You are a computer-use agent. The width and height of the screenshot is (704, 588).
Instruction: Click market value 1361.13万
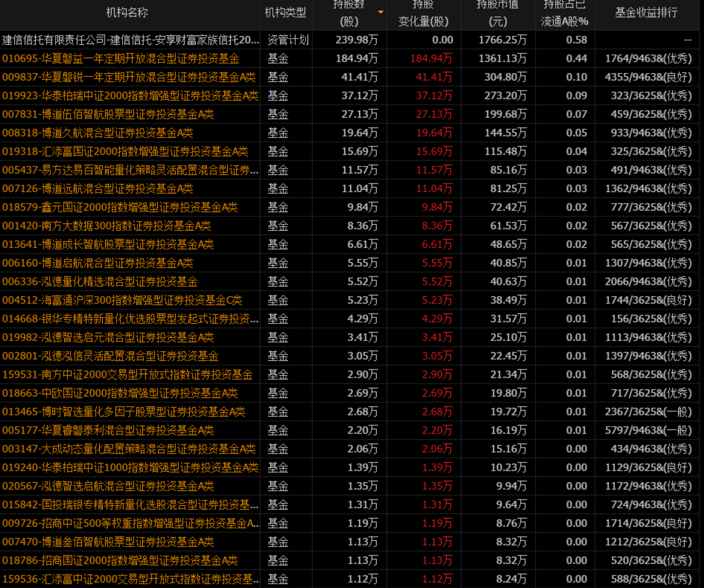point(503,59)
